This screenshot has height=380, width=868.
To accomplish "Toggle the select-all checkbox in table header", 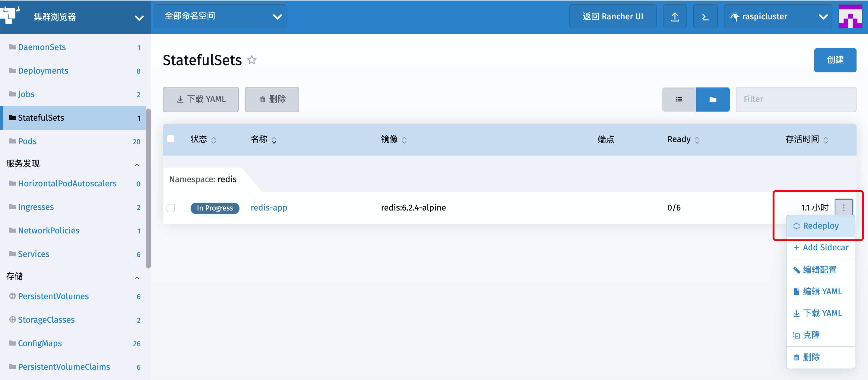I will (171, 139).
